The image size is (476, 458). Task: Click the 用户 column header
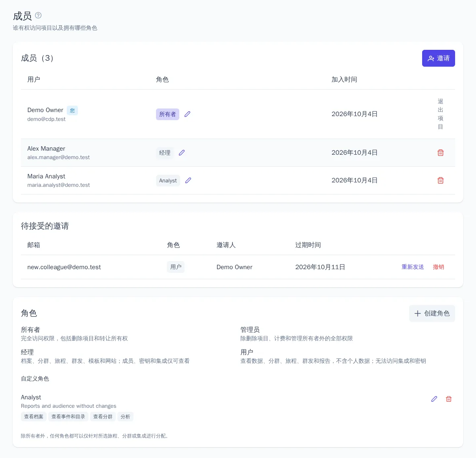33,80
